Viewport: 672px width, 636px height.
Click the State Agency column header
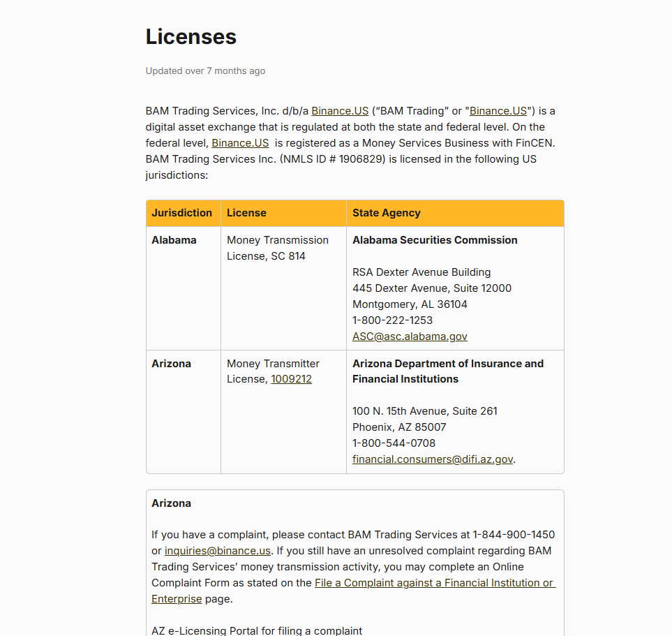point(387,213)
